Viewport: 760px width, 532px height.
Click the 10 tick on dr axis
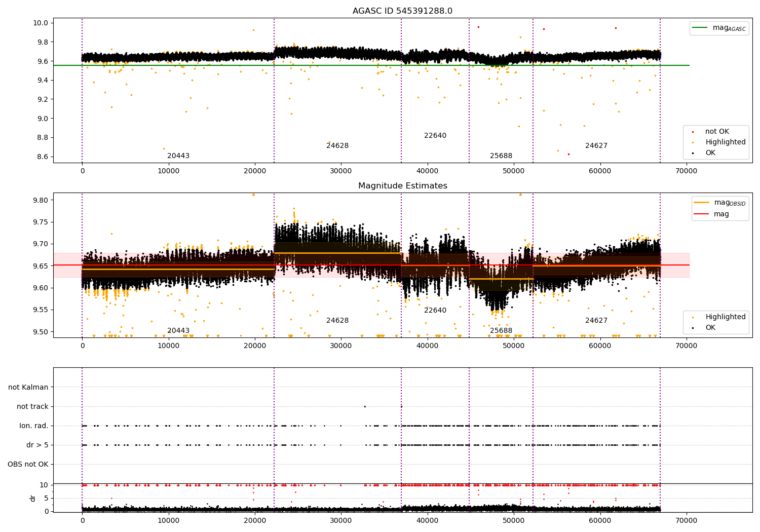point(44,485)
